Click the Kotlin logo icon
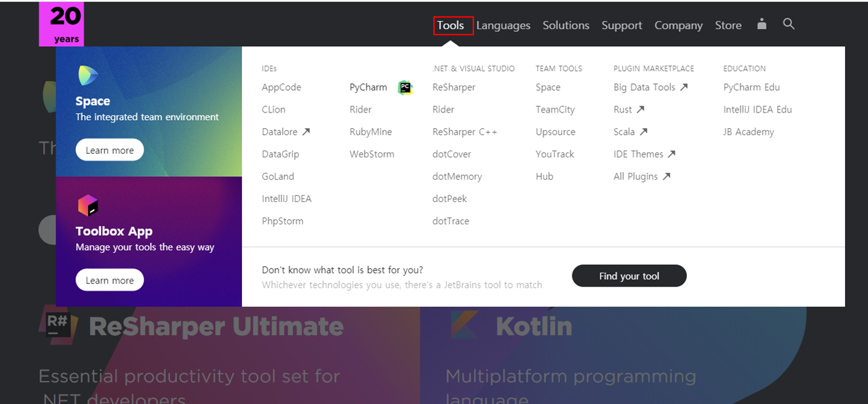 [x=466, y=325]
